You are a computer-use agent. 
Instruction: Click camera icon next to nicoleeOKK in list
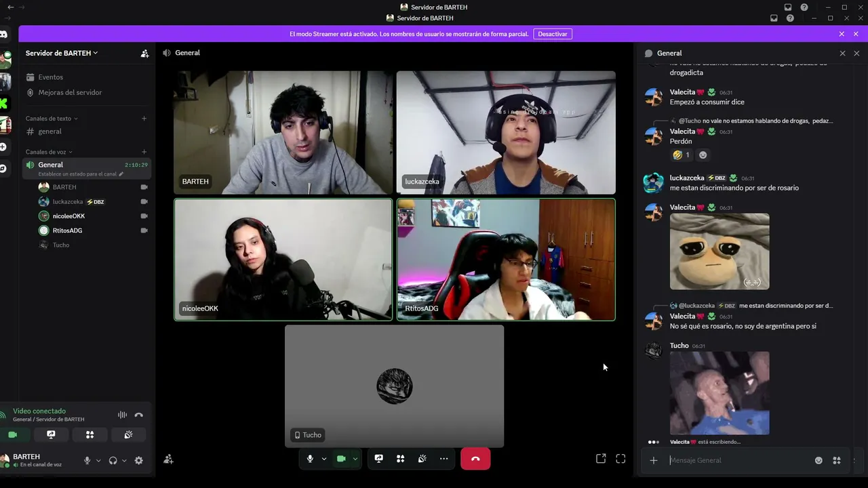(144, 216)
